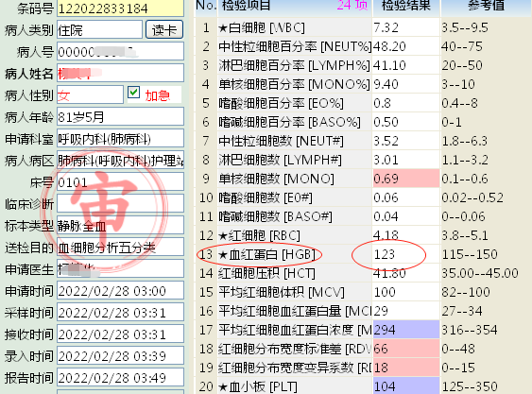Click the 报告时间 field 03:49
The height and width of the screenshot is (394, 532).
click(120, 378)
